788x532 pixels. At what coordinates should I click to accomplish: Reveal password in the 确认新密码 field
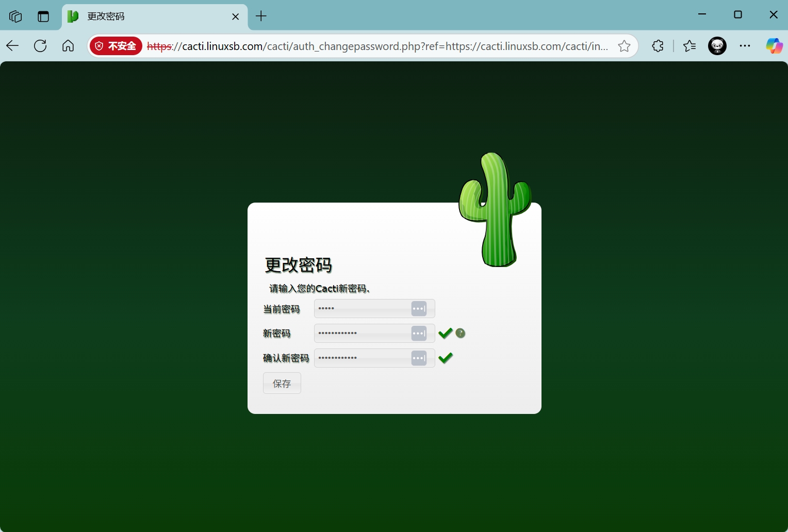coord(419,358)
